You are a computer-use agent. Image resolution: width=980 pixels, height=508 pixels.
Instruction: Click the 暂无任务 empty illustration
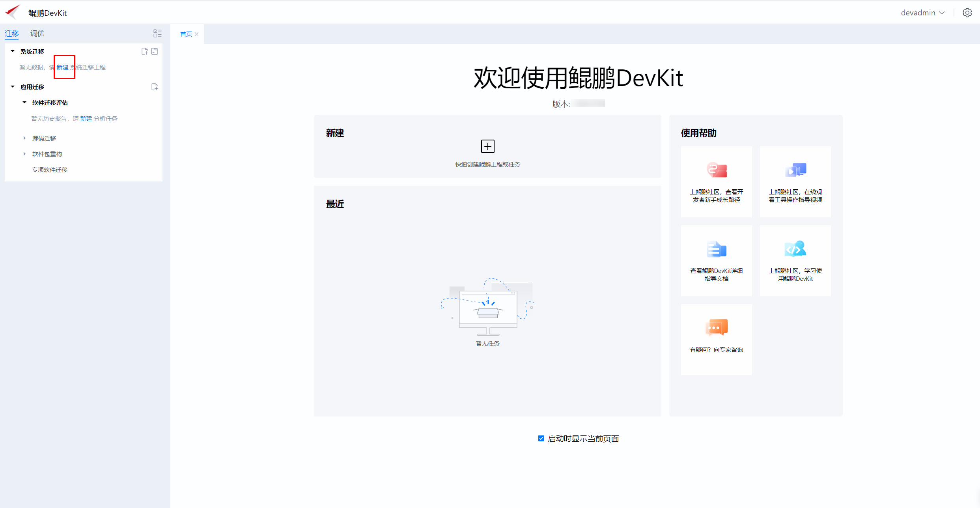point(488,308)
